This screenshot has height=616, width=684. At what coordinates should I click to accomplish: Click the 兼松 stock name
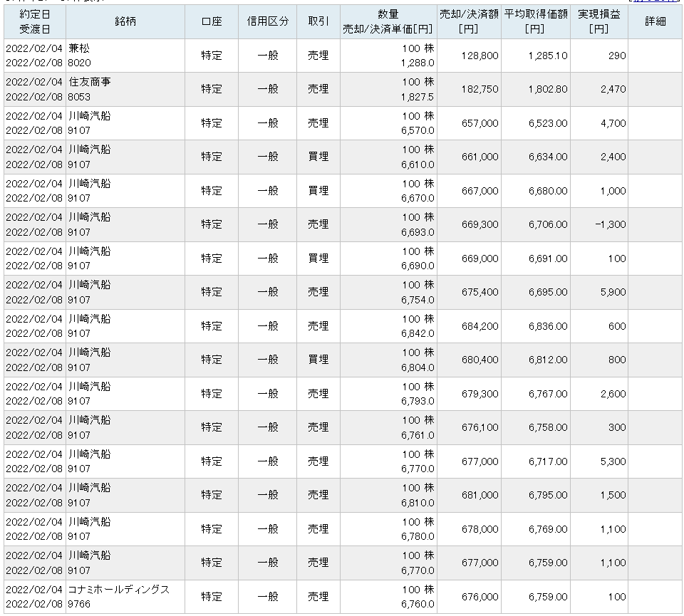79,48
